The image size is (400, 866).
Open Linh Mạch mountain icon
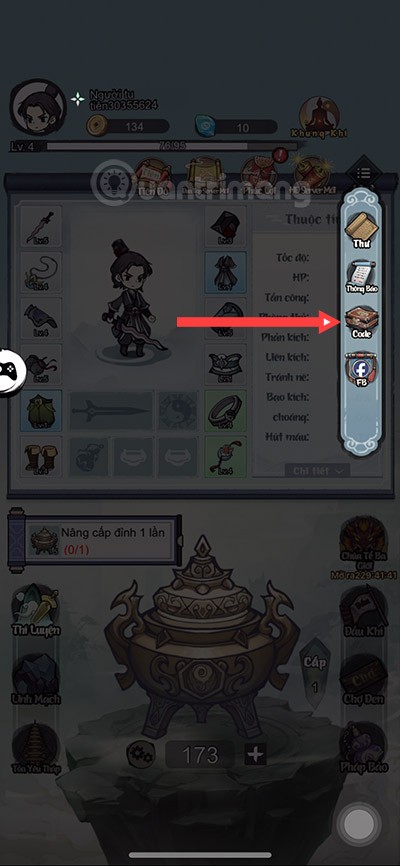coord(36,680)
